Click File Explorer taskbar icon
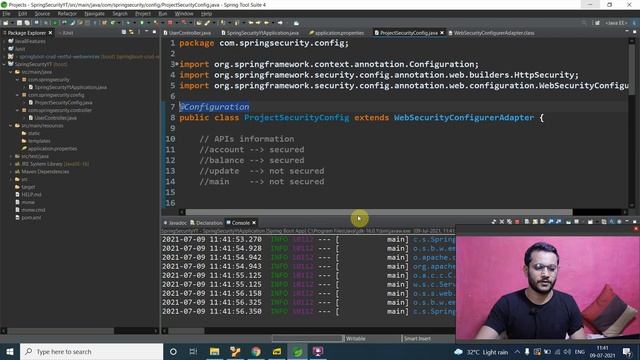The image size is (640, 360). (x=214, y=351)
